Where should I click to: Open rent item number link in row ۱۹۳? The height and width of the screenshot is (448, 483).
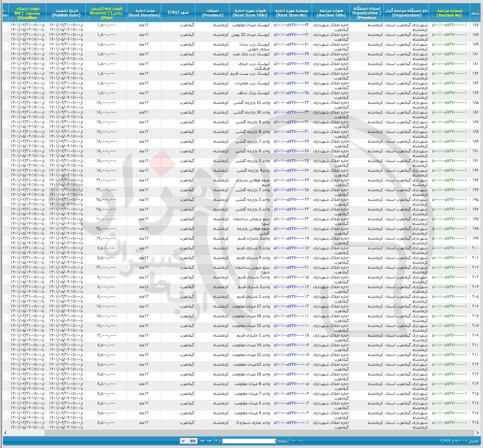coord(291,180)
